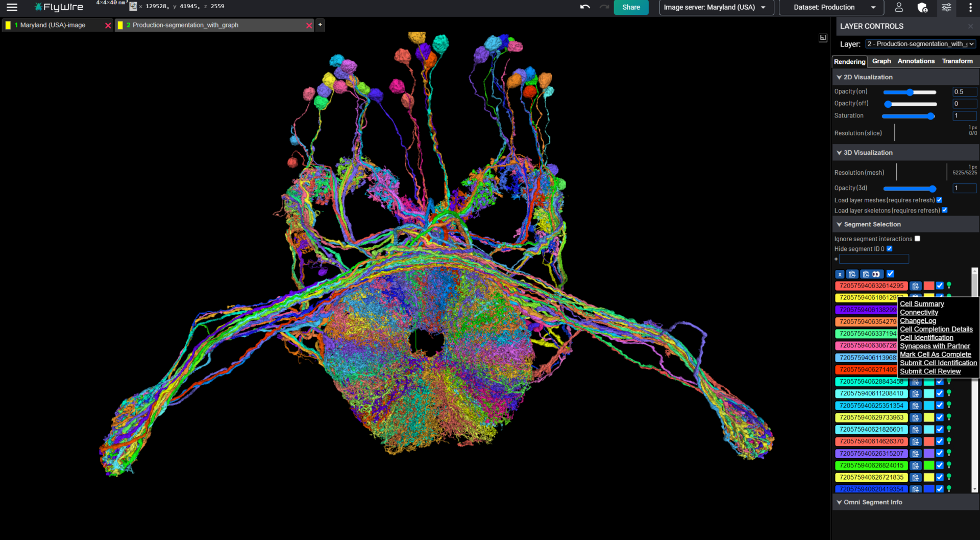Uncheck Hide segment ID 0

click(890, 249)
